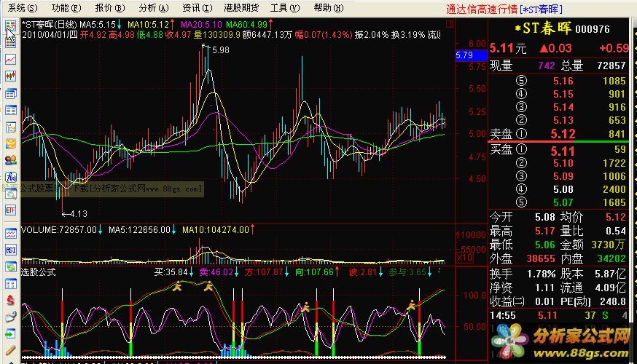
Task: Click the two-people community icon
Action: (10, 160)
